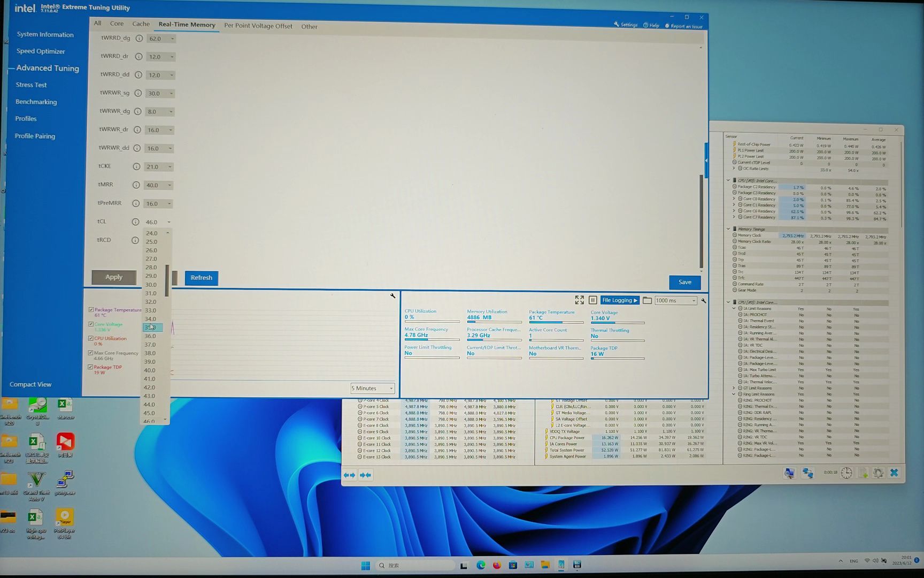The image size is (924, 578).
Task: Switch to the Other tab
Action: pyautogui.click(x=309, y=26)
